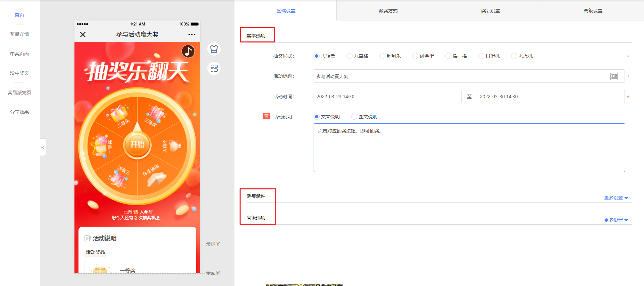Viewport: 644px width, 286px height.
Task: Click the 全面屏 screen marker label
Action: click(x=213, y=273)
